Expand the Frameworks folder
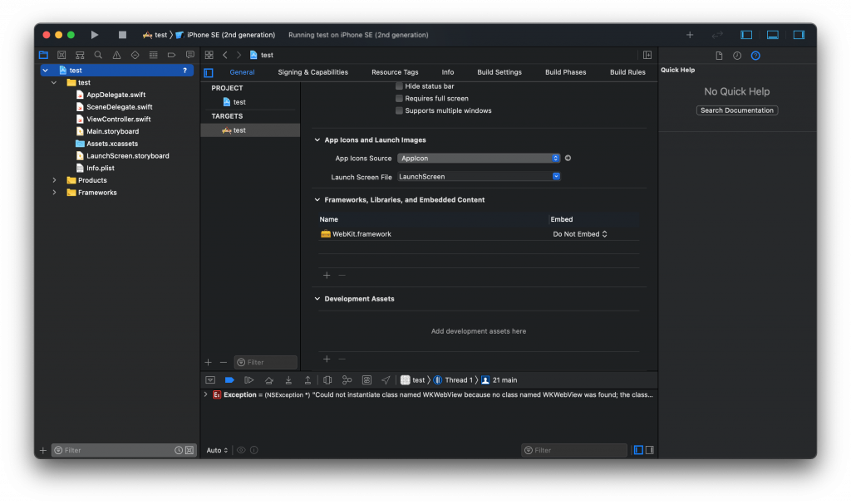The height and width of the screenshot is (504, 851). (x=54, y=193)
